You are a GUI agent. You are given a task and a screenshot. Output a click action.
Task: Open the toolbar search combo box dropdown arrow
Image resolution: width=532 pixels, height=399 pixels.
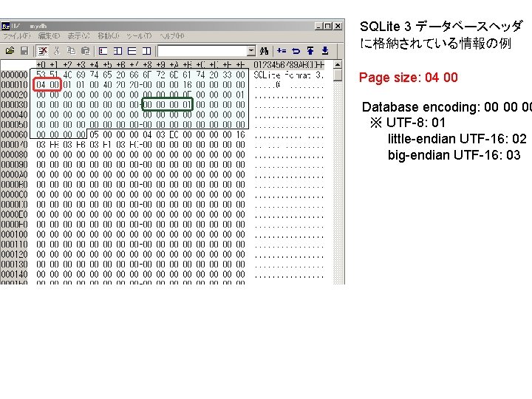(250, 51)
